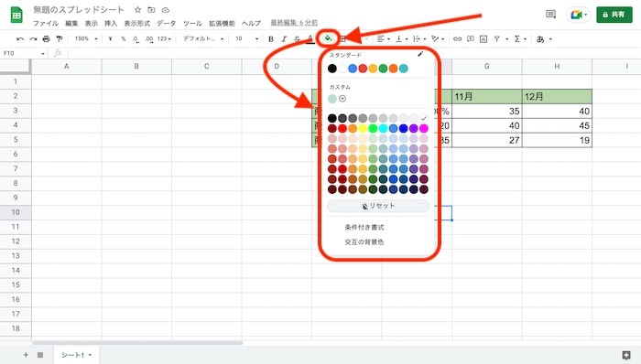Image resolution: width=641 pixels, height=364 pixels.
Task: Click the green 共有 share button
Action: pyautogui.click(x=614, y=15)
